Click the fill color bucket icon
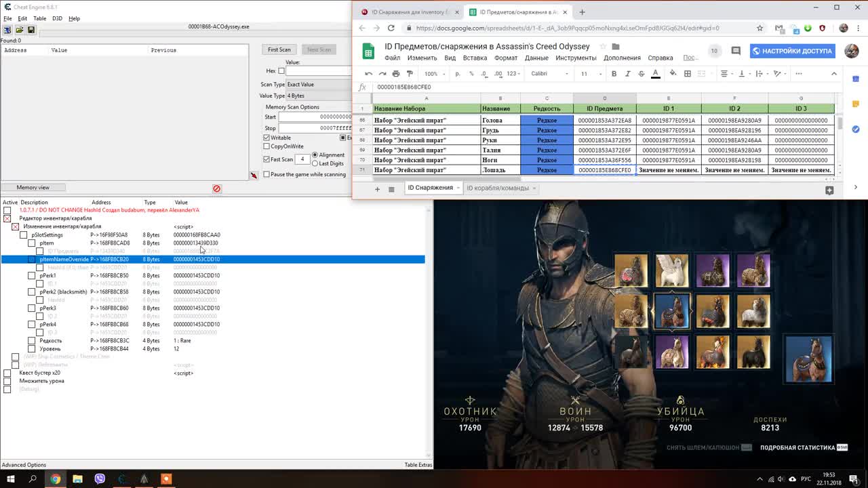The height and width of the screenshot is (488, 868). (673, 73)
